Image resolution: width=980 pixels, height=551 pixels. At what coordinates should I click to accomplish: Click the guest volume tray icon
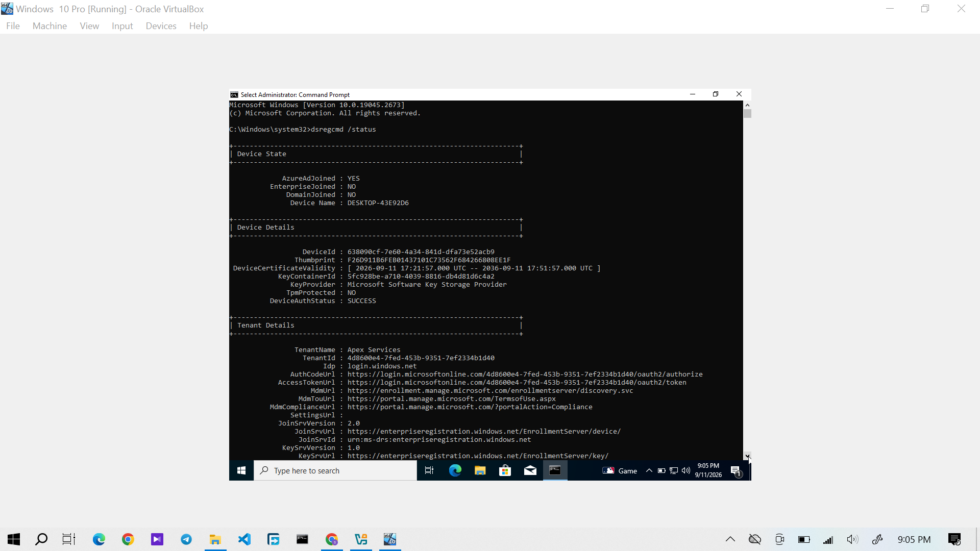tap(686, 470)
